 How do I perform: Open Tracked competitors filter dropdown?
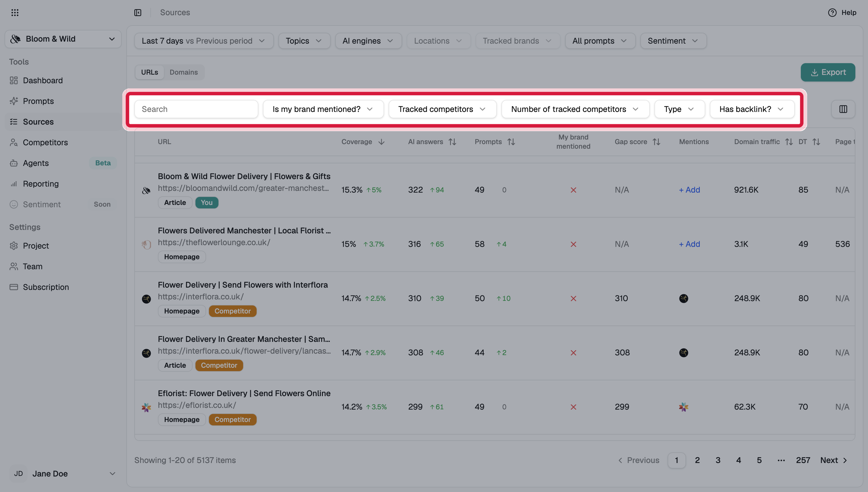(442, 109)
